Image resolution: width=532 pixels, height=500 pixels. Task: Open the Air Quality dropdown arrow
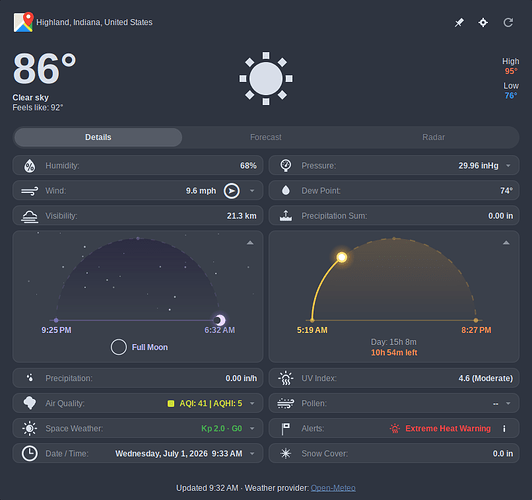pyautogui.click(x=252, y=403)
